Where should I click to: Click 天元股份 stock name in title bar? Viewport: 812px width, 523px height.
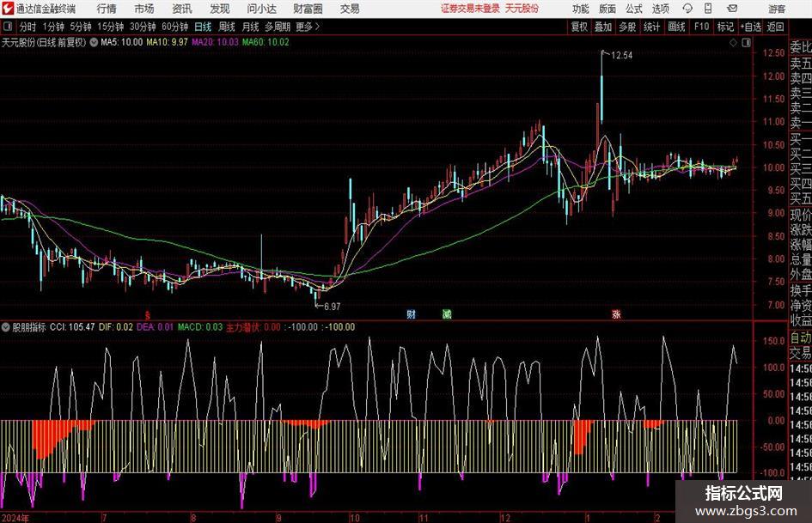click(x=522, y=9)
